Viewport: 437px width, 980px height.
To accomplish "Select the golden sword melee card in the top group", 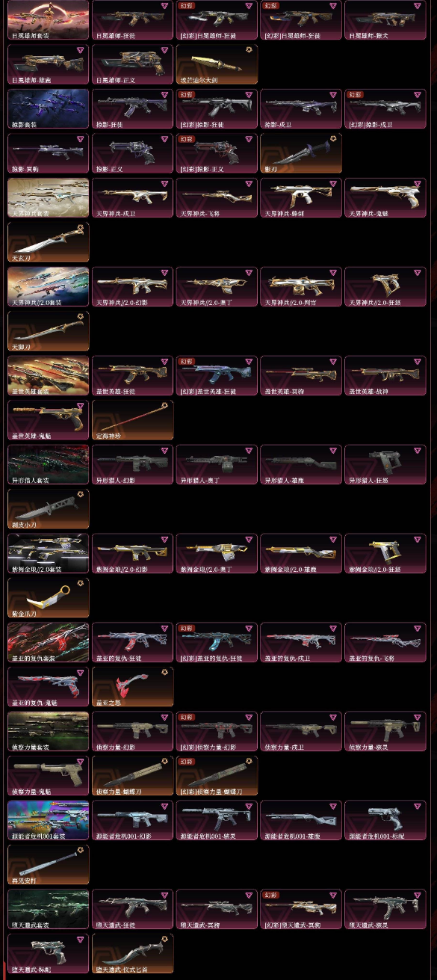I will pyautogui.click(x=217, y=65).
